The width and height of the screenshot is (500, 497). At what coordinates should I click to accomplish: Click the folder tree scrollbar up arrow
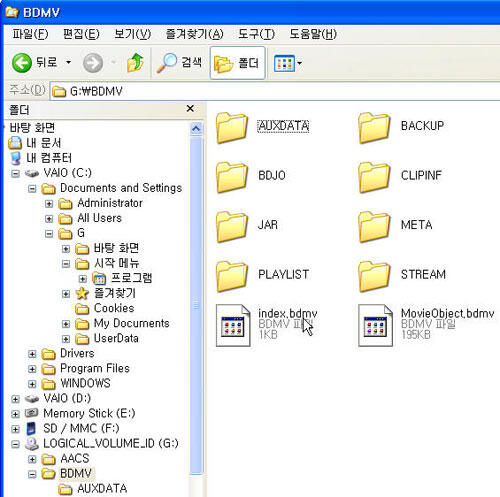pyautogui.click(x=196, y=129)
